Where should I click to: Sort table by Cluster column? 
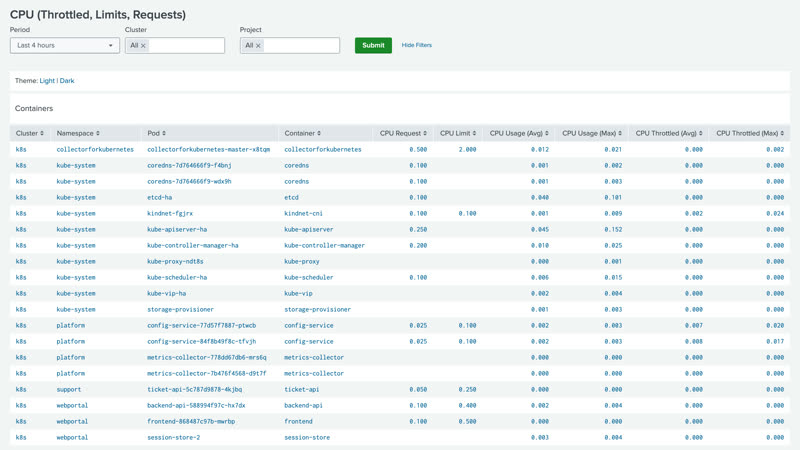click(30, 133)
